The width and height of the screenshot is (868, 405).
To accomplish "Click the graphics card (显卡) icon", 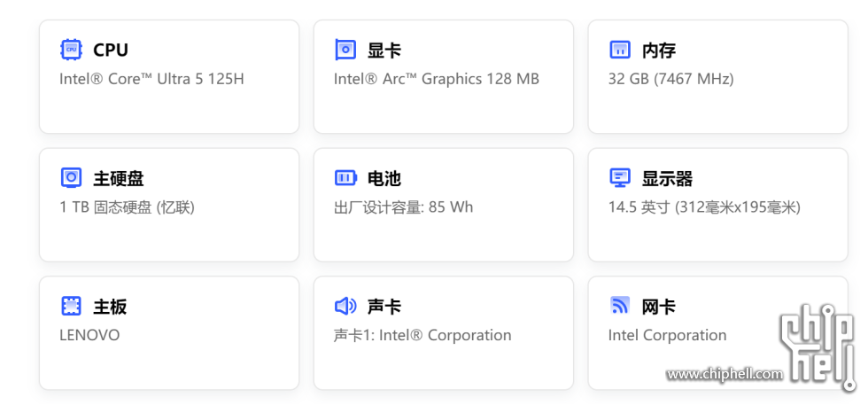I will tap(345, 50).
